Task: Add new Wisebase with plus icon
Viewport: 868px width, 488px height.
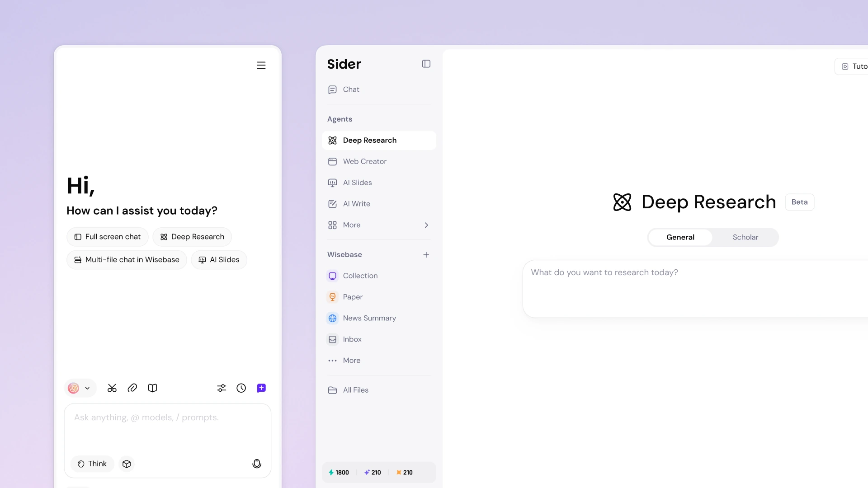Action: coord(426,255)
